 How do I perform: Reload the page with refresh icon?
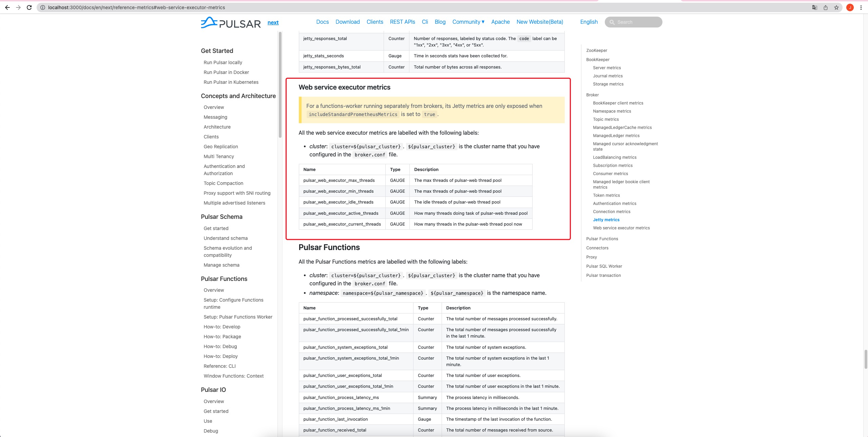pyautogui.click(x=29, y=7)
